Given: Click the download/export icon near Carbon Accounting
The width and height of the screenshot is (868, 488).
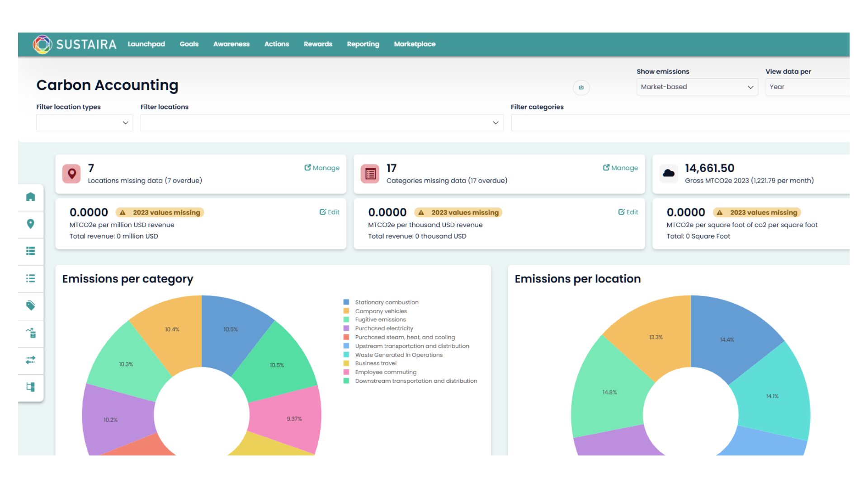Looking at the screenshot, I should 581,87.
